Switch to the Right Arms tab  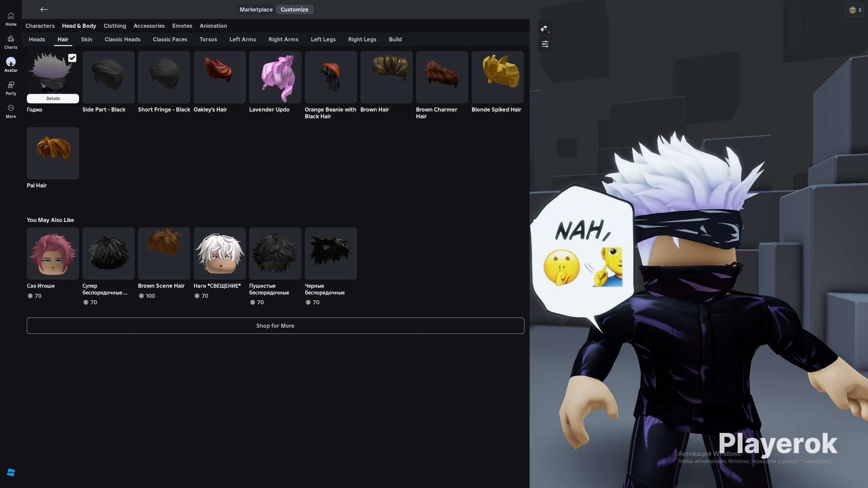[283, 40]
